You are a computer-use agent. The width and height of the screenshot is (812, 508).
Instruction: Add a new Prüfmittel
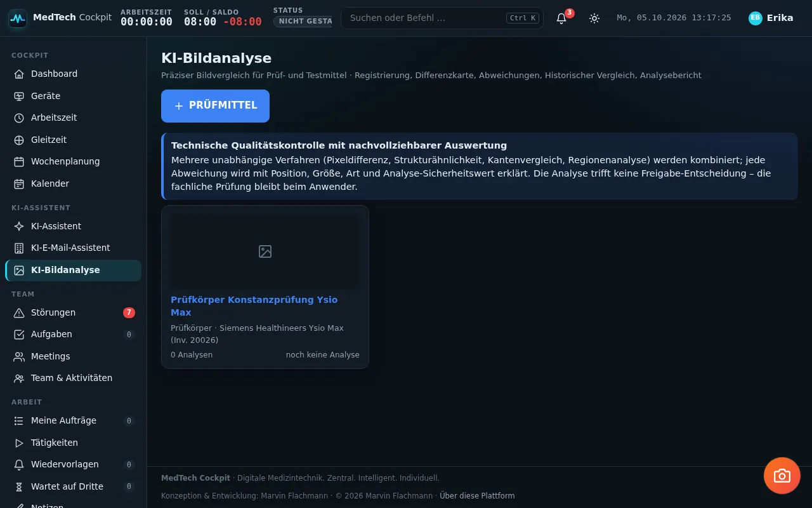[215, 105]
